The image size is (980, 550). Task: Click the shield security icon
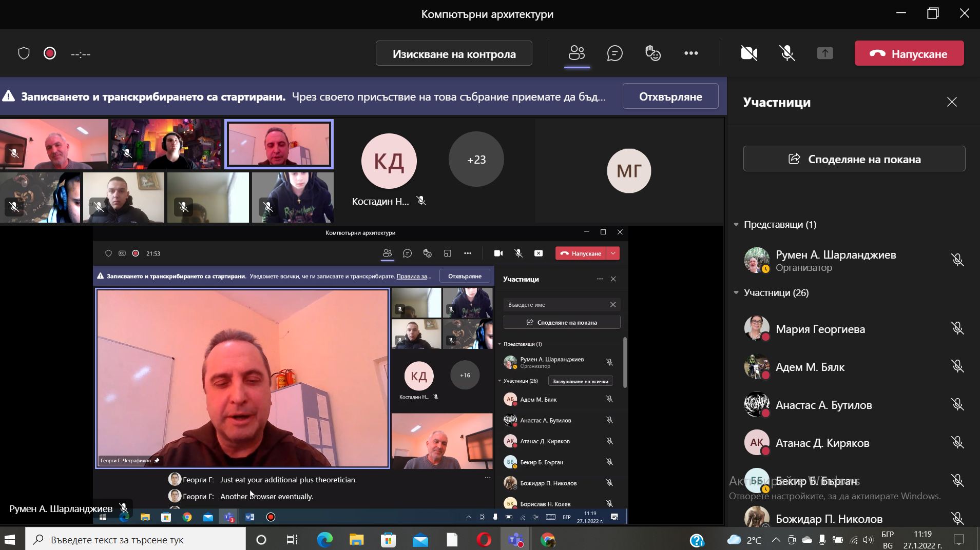(x=24, y=53)
